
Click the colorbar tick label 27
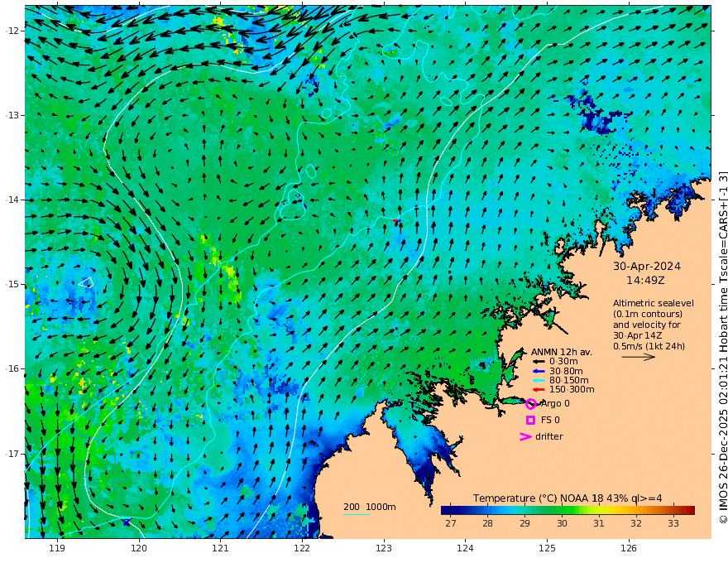click(450, 523)
